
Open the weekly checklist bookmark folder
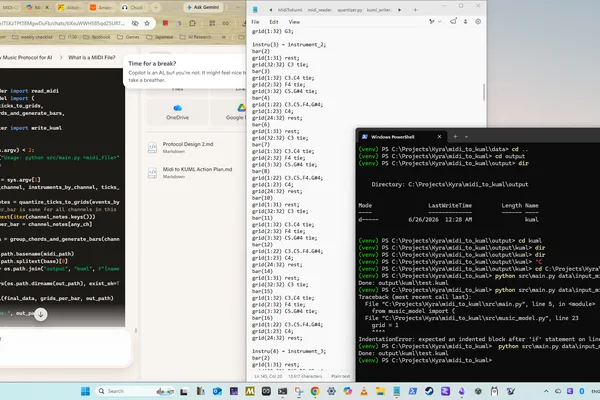coord(33,37)
